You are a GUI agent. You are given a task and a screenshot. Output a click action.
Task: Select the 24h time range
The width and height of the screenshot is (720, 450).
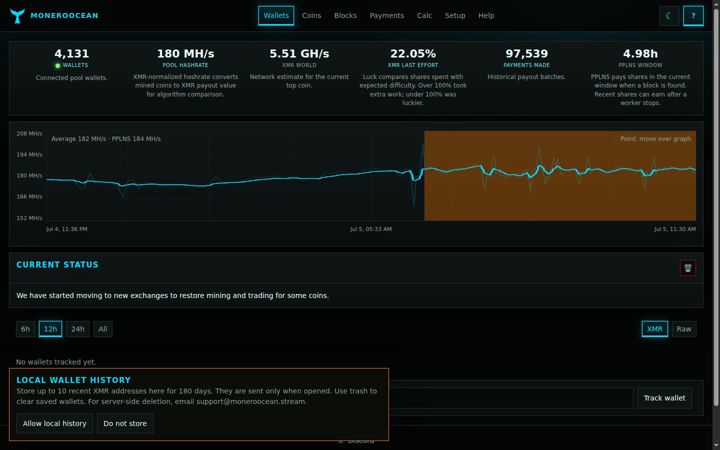click(78, 329)
